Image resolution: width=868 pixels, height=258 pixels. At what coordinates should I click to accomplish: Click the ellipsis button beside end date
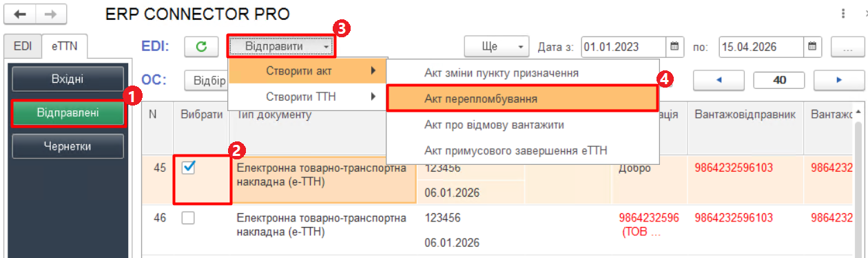848,47
